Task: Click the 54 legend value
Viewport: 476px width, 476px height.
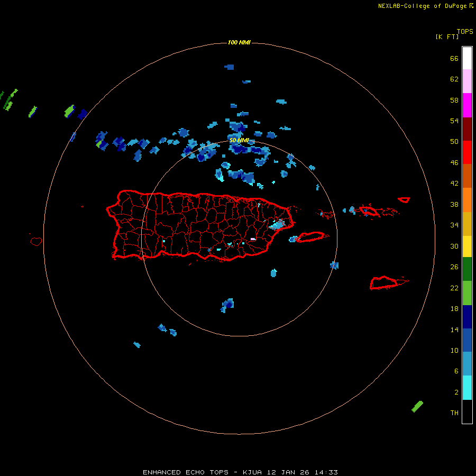Action: tap(454, 121)
